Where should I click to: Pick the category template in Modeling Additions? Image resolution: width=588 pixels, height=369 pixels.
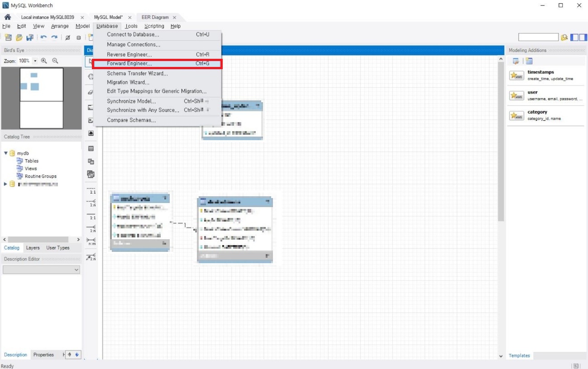(x=545, y=115)
